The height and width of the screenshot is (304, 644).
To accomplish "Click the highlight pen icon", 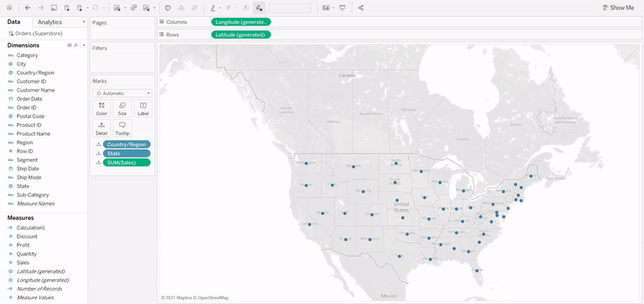I will coord(213,8).
